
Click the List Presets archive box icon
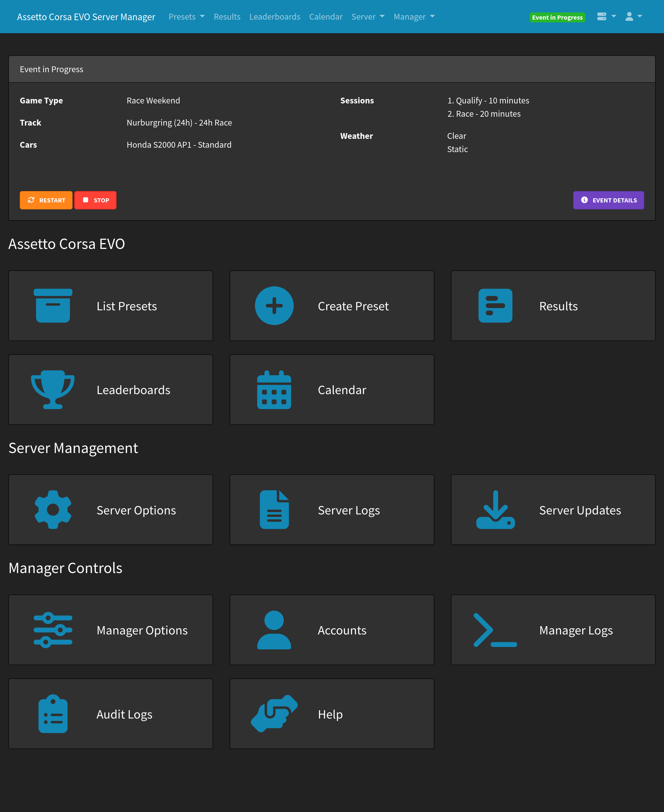[x=53, y=305]
